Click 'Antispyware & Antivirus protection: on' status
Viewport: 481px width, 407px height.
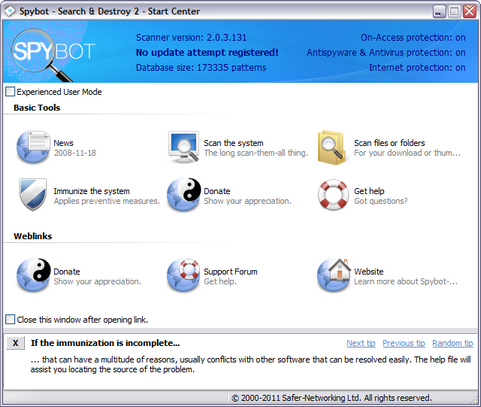[386, 52]
